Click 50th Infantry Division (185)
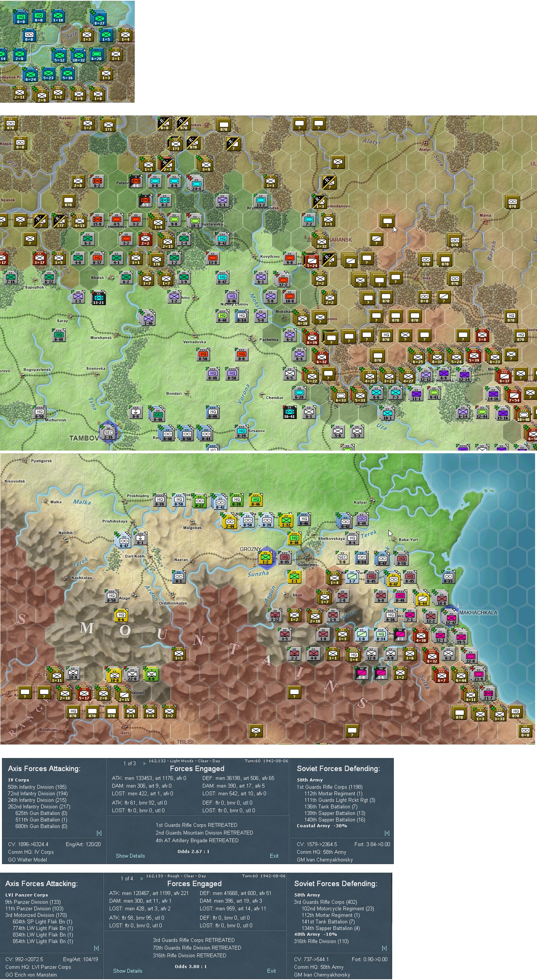The image size is (537, 980). (37, 787)
